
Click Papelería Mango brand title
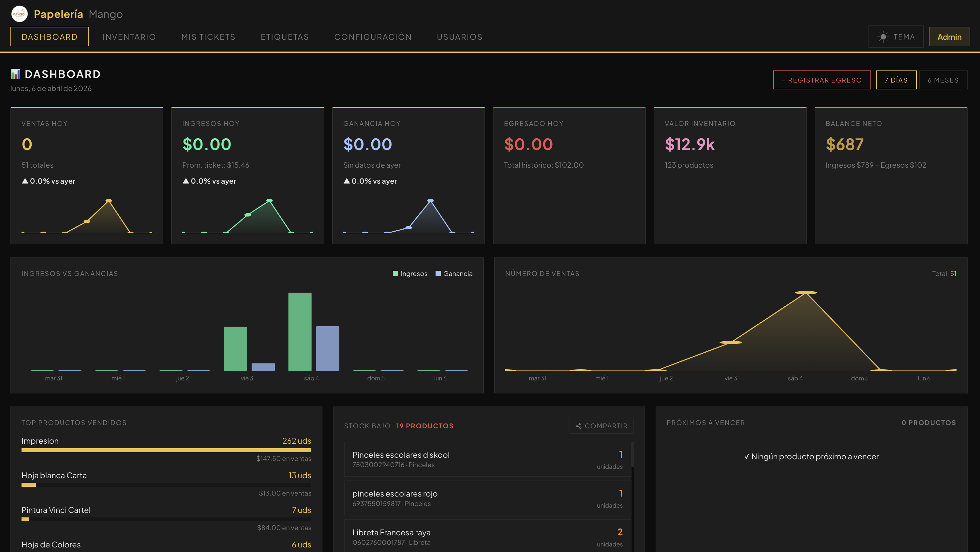[x=78, y=14]
